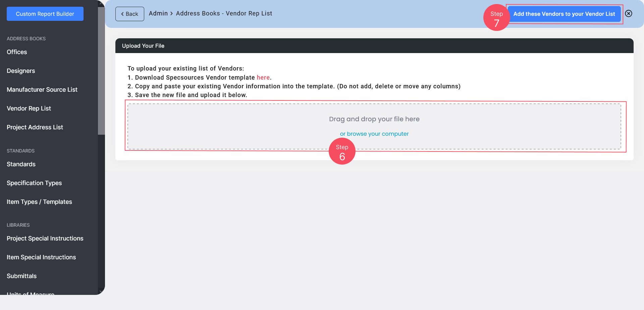Open Project Address List
This screenshot has height=310, width=644.
click(x=35, y=127)
